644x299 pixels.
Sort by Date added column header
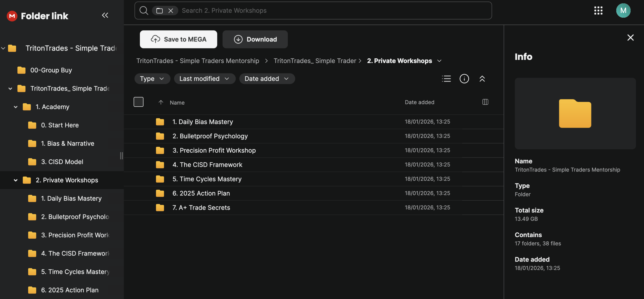(419, 102)
